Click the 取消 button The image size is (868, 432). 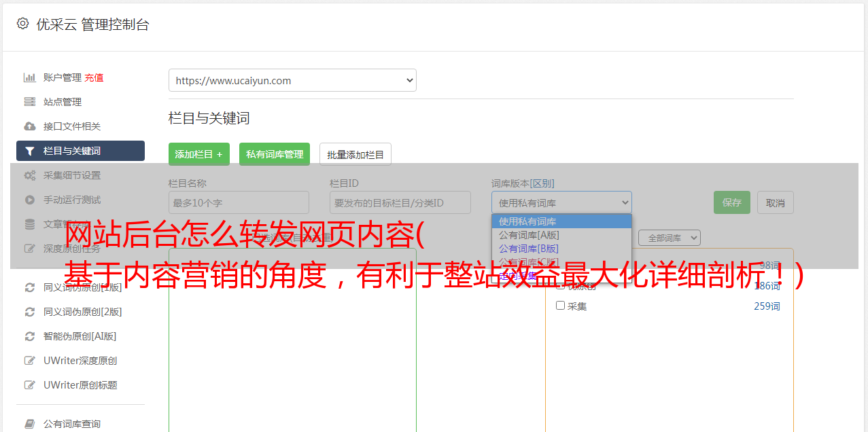tap(776, 202)
